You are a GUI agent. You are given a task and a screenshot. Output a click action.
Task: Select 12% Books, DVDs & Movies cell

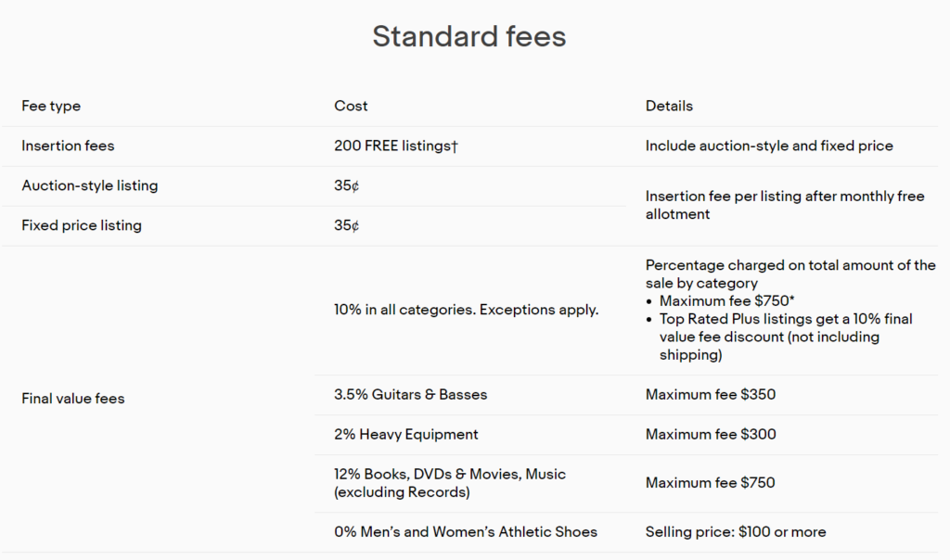coord(449,483)
